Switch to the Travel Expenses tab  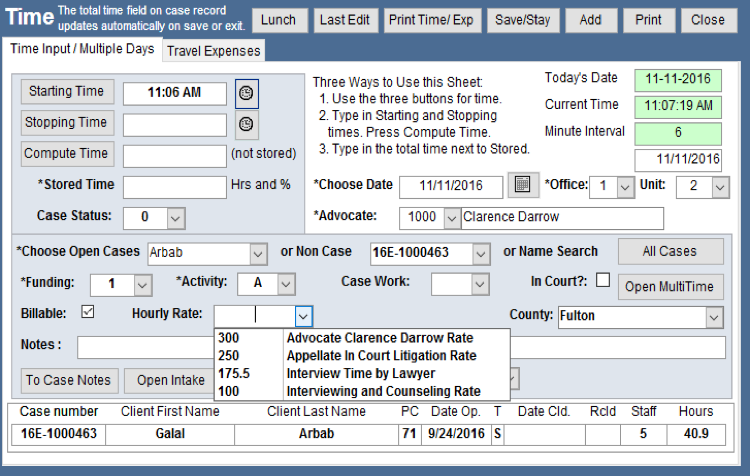(x=213, y=51)
